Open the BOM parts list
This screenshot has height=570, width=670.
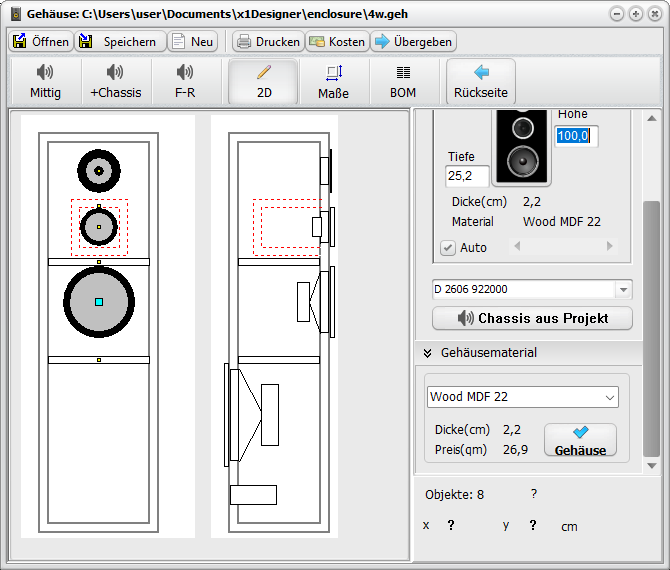(403, 81)
